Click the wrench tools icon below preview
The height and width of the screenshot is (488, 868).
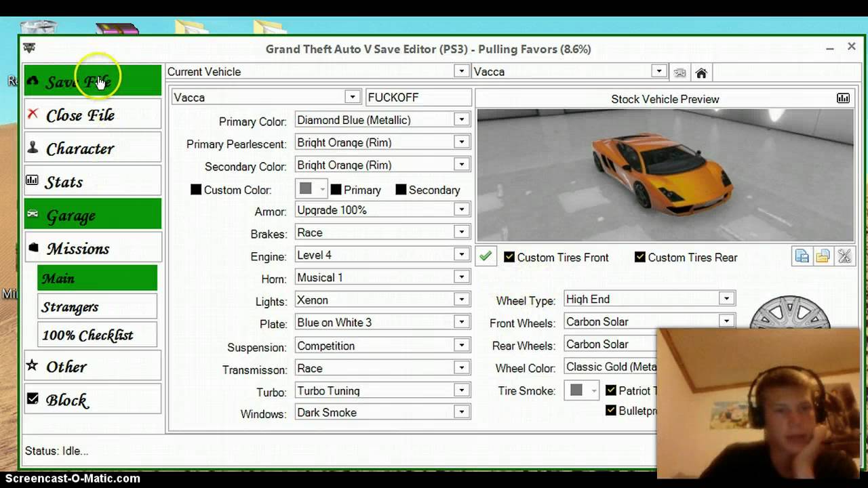(844, 257)
